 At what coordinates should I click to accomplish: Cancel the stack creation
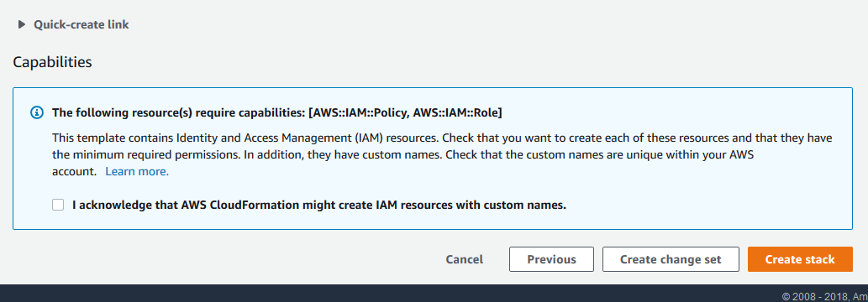465,259
